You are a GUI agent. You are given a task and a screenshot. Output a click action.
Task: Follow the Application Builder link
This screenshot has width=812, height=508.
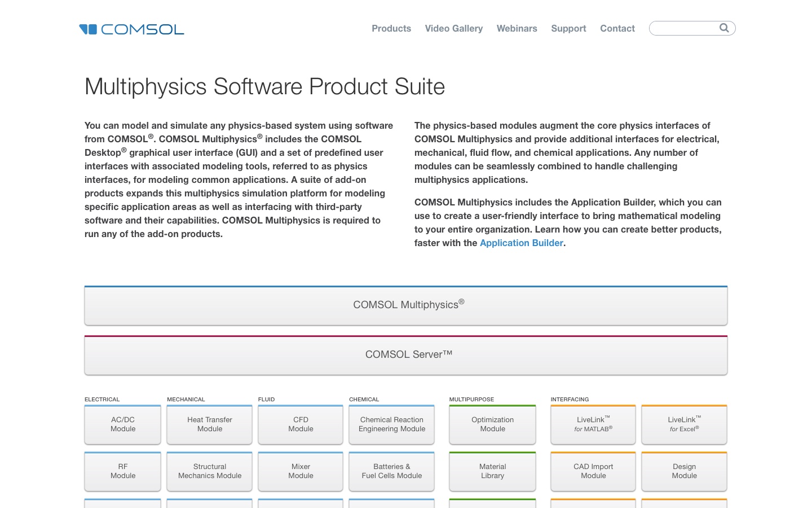[522, 243]
